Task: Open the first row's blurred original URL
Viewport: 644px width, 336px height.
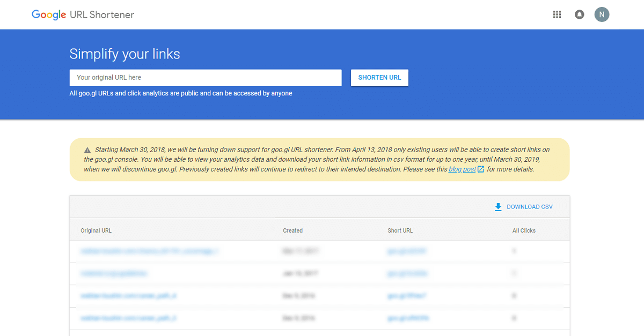Action: 150,251
